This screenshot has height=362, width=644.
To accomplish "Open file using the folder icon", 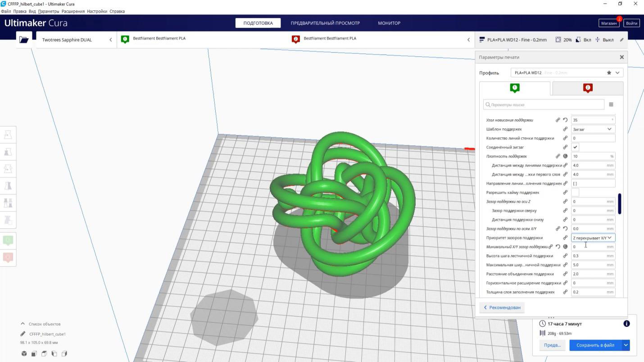I will coord(24,40).
